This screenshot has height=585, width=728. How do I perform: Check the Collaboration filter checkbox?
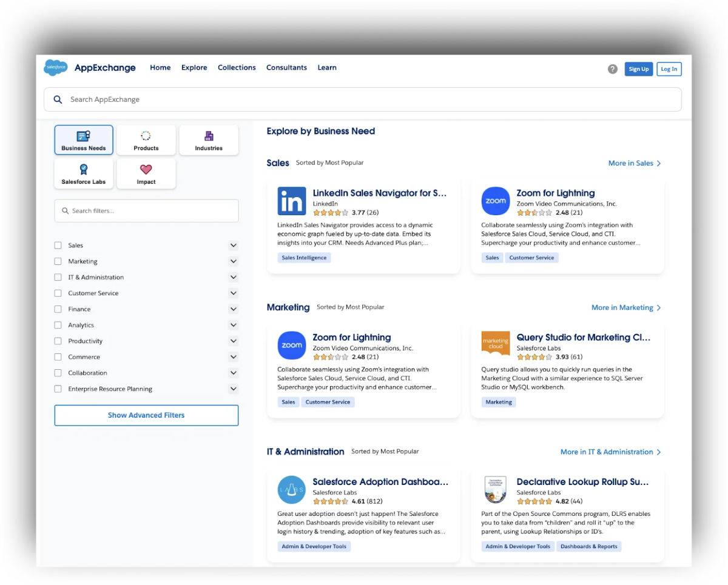click(58, 373)
